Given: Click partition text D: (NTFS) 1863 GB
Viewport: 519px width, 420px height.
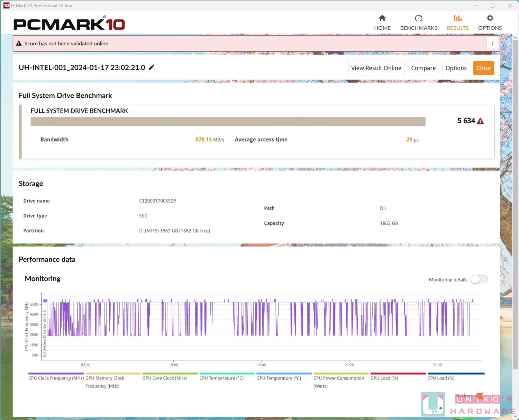Looking at the screenshot, I should pos(175,231).
